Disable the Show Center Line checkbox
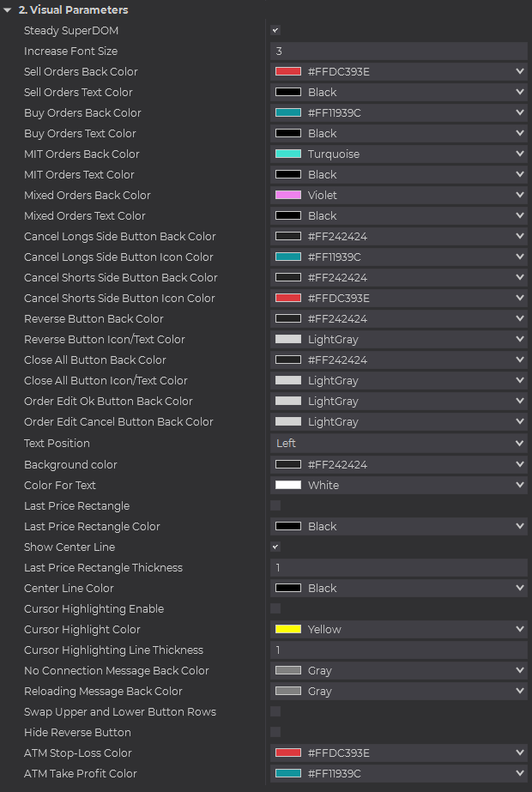 click(275, 547)
